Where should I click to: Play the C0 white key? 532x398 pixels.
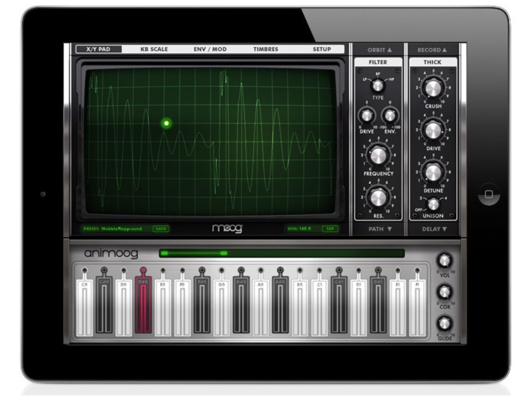click(85, 307)
